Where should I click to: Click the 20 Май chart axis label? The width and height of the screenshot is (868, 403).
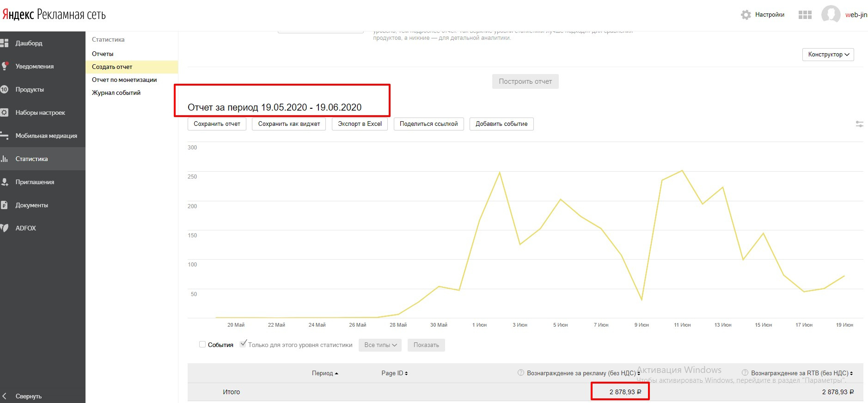coord(236,325)
